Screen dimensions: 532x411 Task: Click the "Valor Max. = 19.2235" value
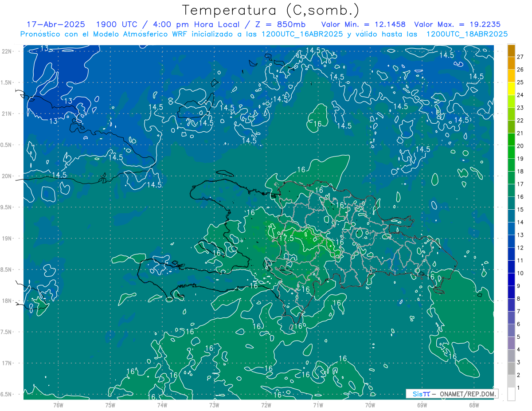coord(458,24)
